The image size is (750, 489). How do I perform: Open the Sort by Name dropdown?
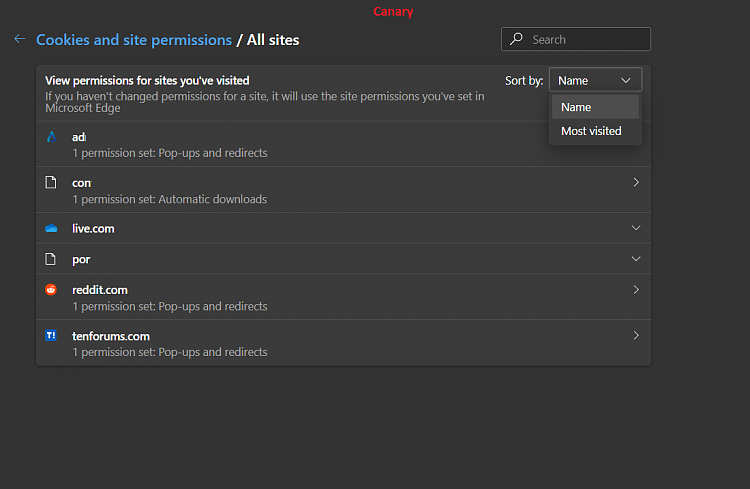click(595, 80)
